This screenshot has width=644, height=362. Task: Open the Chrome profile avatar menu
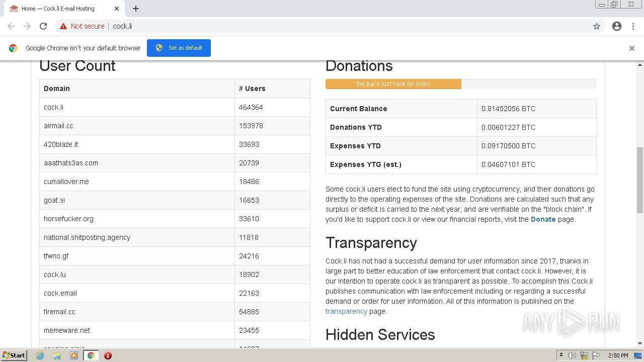tap(617, 26)
